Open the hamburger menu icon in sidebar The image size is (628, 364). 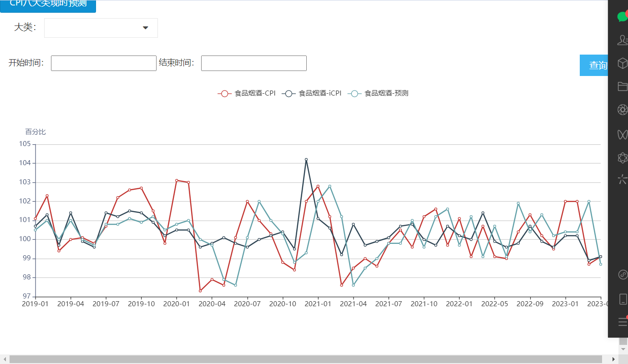click(x=623, y=322)
